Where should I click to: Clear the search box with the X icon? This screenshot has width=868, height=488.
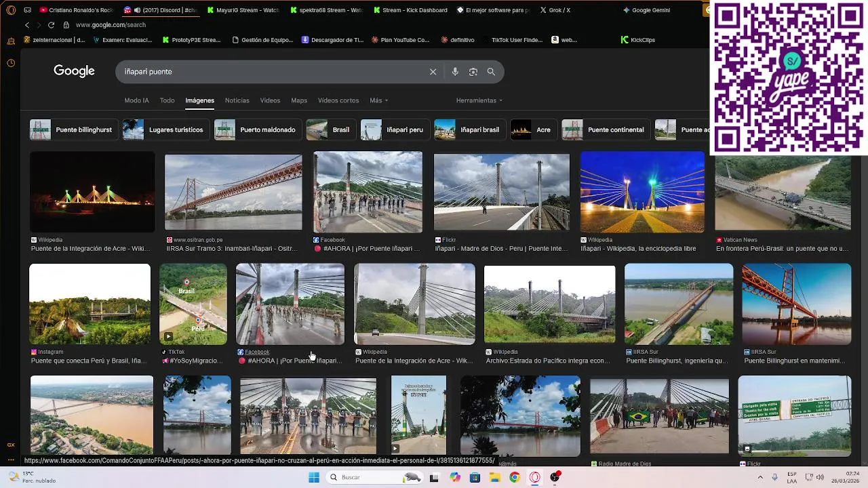pyautogui.click(x=433, y=72)
